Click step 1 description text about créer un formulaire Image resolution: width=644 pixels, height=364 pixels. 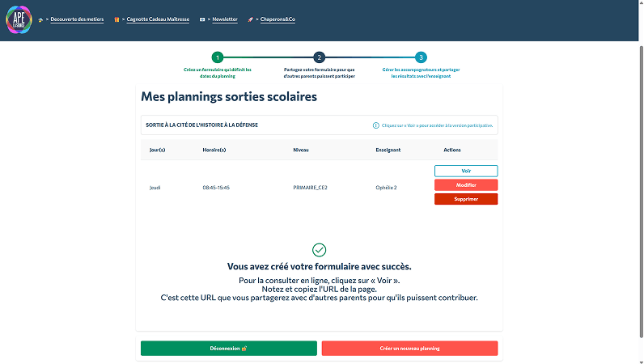(218, 73)
